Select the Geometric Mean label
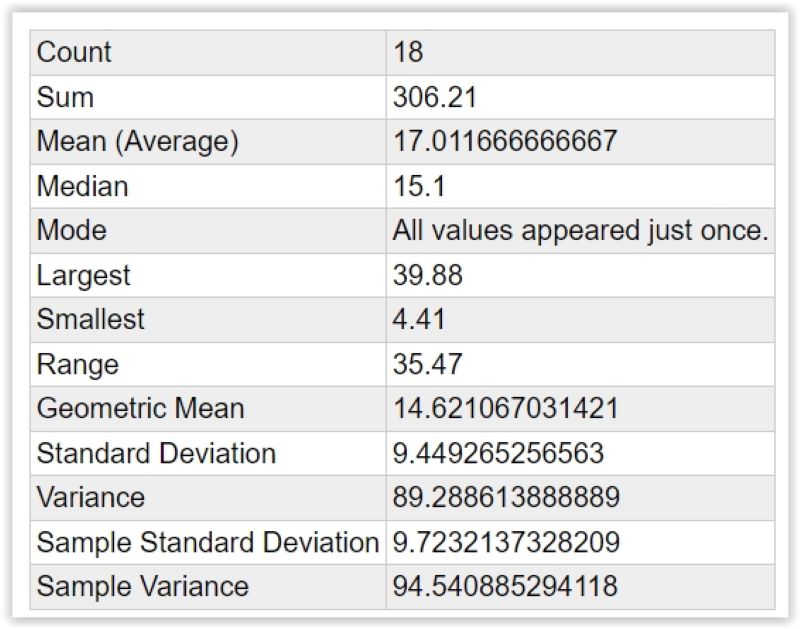Screen dimensions: 800x629 tap(140, 409)
